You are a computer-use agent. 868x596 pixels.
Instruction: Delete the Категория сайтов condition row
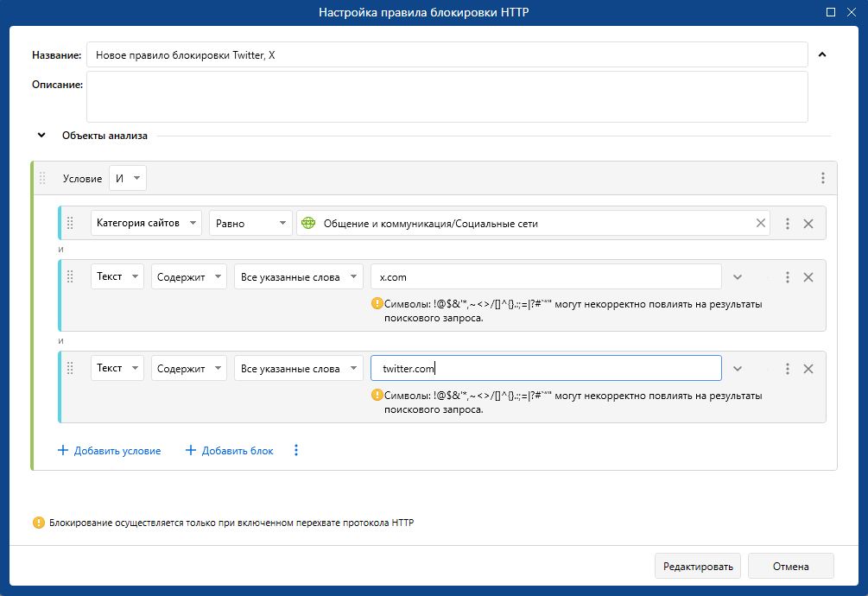click(808, 224)
